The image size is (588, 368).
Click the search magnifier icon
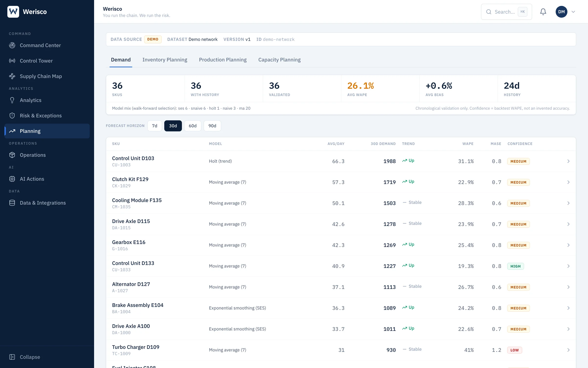pos(489,12)
